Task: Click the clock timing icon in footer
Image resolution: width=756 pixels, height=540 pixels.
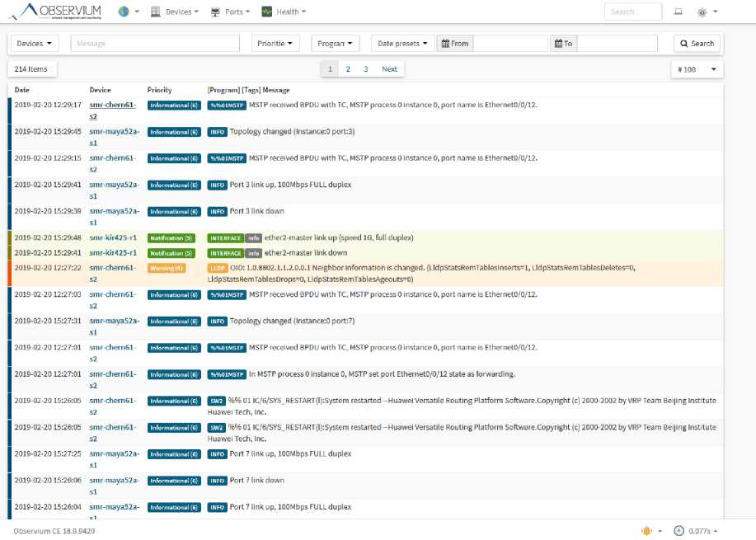Action: coord(679,531)
